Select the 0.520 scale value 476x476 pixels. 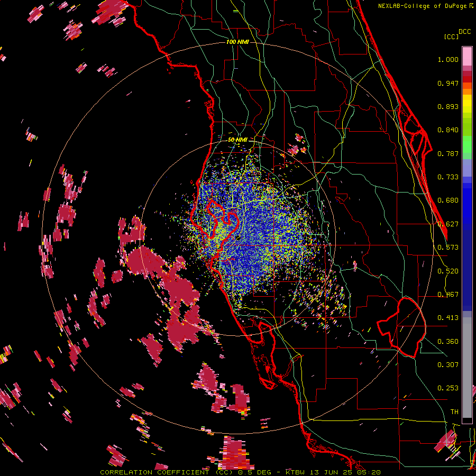448,271
